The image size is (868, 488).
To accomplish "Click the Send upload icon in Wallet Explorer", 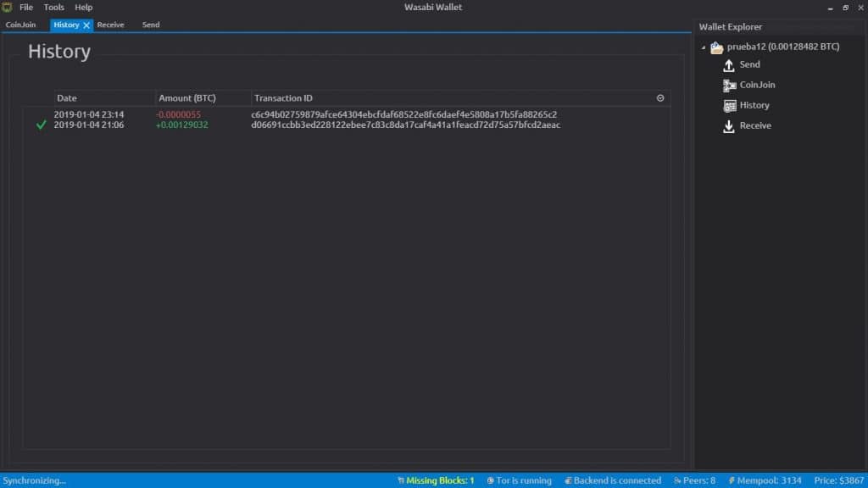I will click(728, 65).
